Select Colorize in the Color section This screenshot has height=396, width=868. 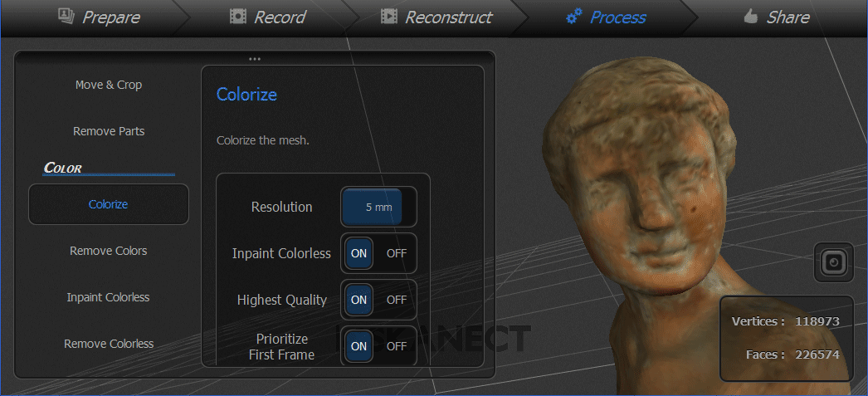tap(109, 204)
